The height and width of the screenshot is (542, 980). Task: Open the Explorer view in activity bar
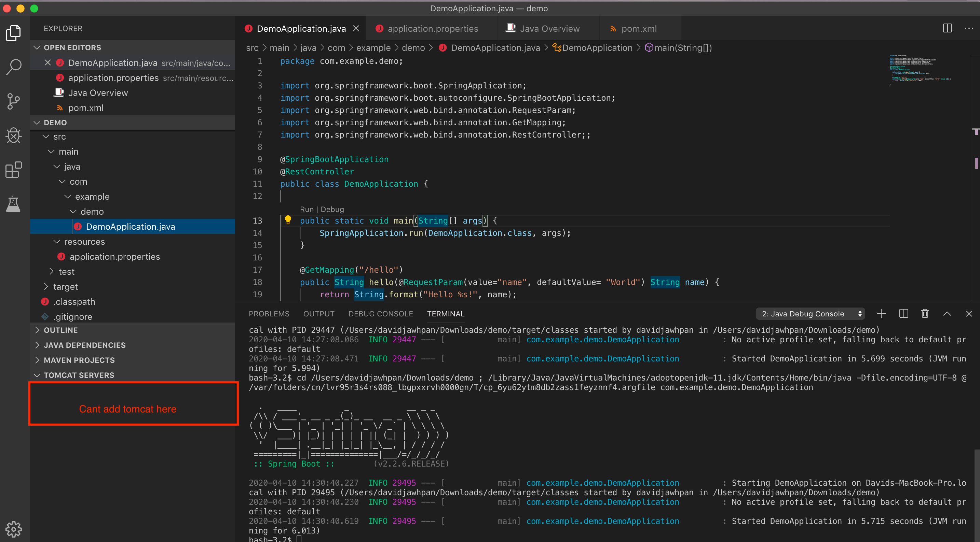14,33
